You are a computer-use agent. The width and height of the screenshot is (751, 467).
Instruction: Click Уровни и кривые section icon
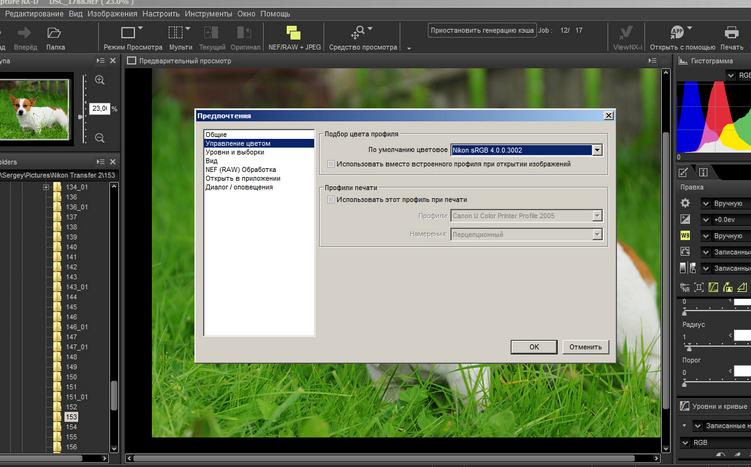pos(684,406)
